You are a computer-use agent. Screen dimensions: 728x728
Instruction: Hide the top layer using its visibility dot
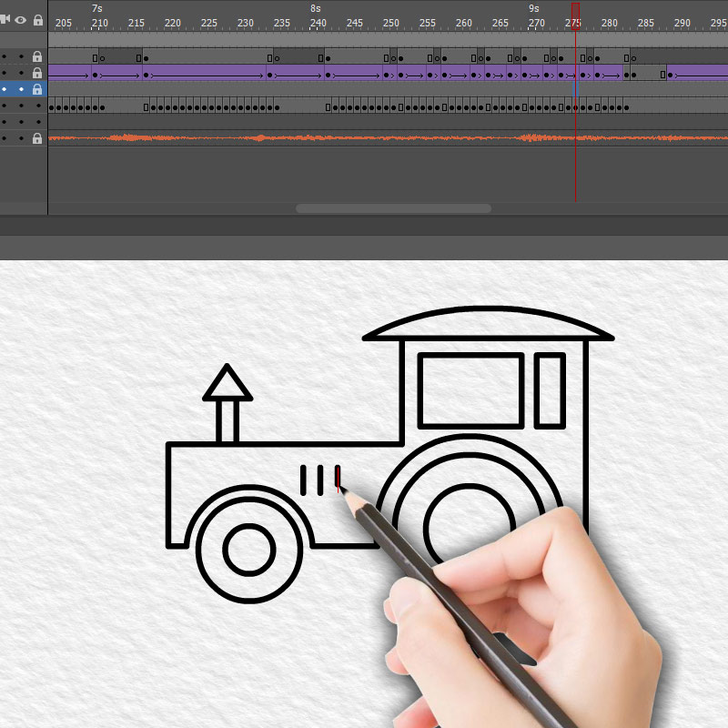click(21, 56)
